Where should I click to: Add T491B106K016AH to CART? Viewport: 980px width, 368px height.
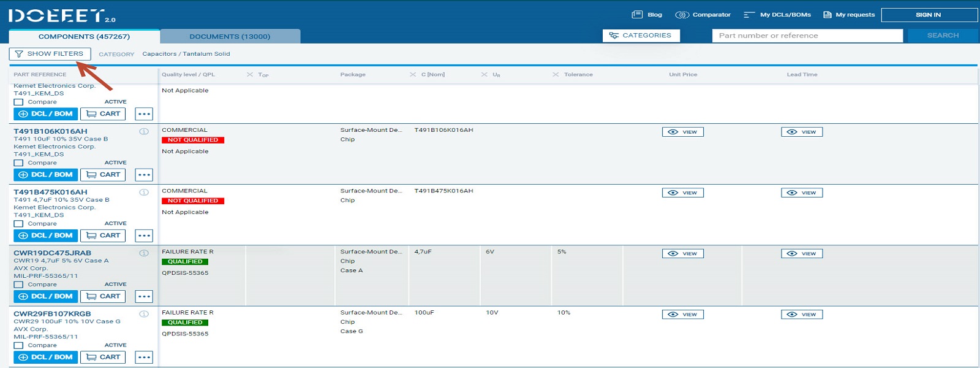point(103,175)
